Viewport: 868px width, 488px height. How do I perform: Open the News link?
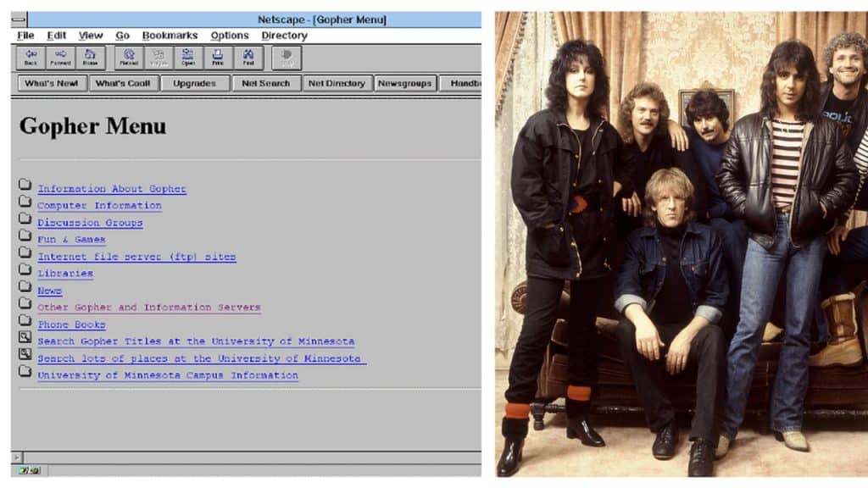50,291
